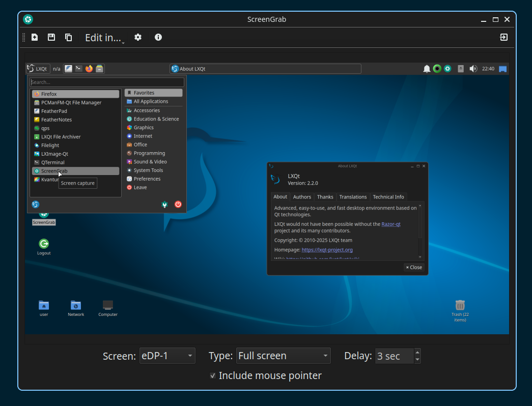The image size is (532, 406).
Task: Click the blue LXQt icon at preview menu bottom-left
Action: click(x=36, y=204)
